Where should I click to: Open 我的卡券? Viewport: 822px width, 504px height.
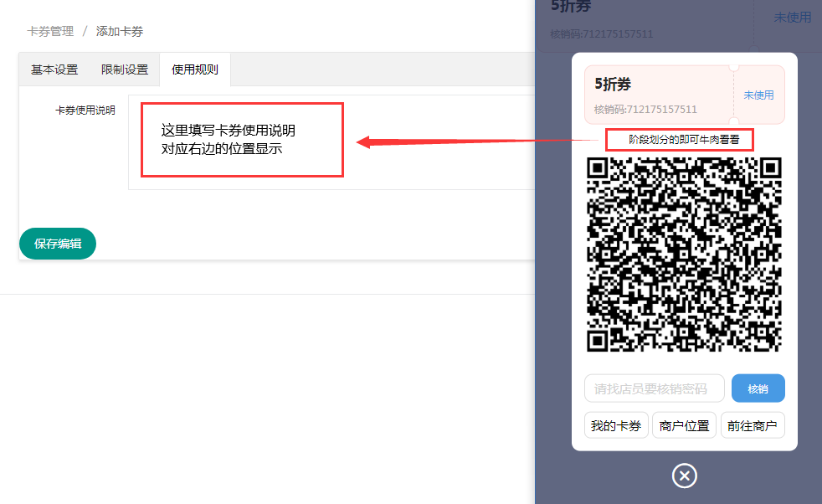(x=616, y=425)
